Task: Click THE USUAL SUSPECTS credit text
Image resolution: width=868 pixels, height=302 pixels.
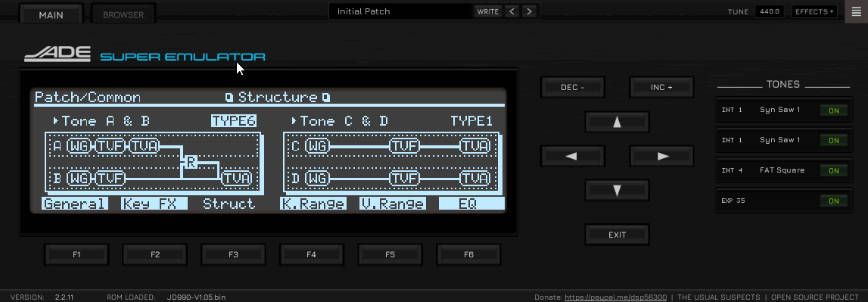Action: 718,297
